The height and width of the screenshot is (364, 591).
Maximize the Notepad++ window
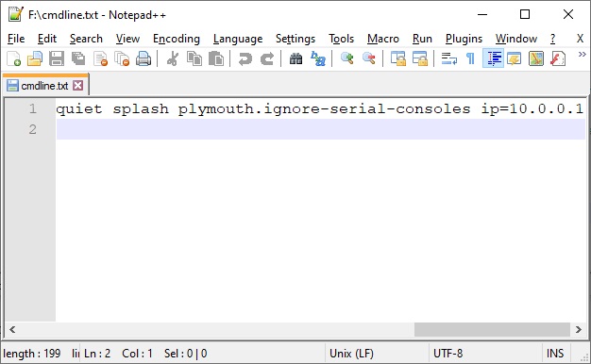pos(525,15)
